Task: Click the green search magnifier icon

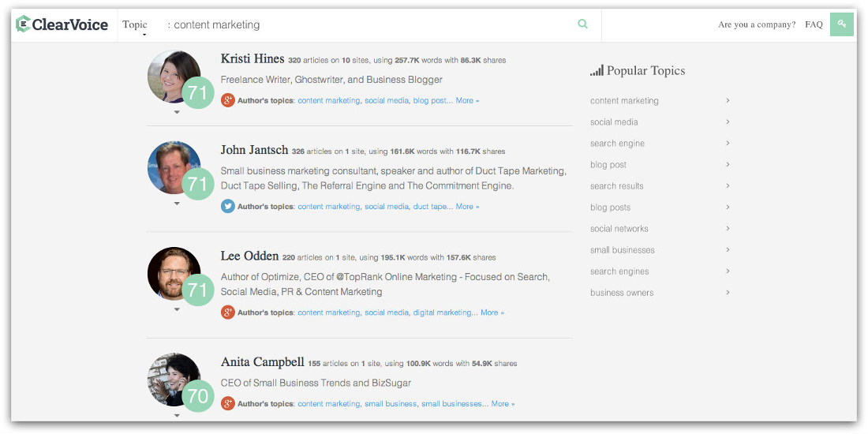Action: [x=582, y=24]
